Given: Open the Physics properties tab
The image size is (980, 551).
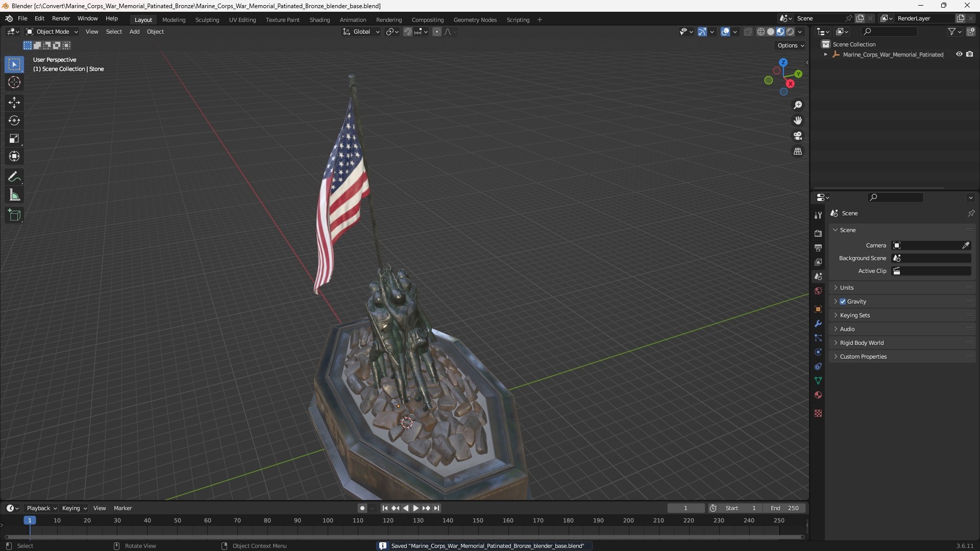Looking at the screenshot, I should (x=818, y=352).
